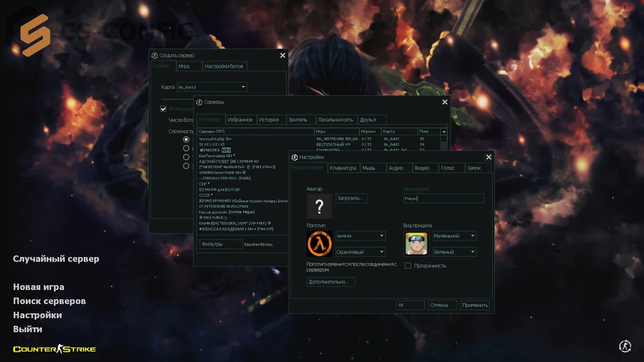The image size is (644, 362).
Task: Sort servers by the Пинг column header
Action: 429,131
